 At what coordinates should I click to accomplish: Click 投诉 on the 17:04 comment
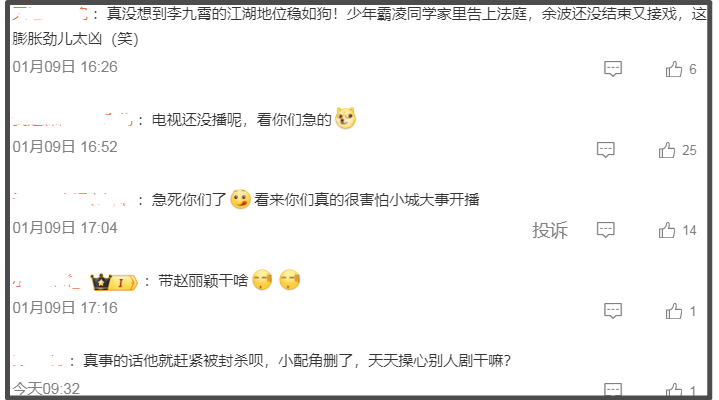(550, 230)
